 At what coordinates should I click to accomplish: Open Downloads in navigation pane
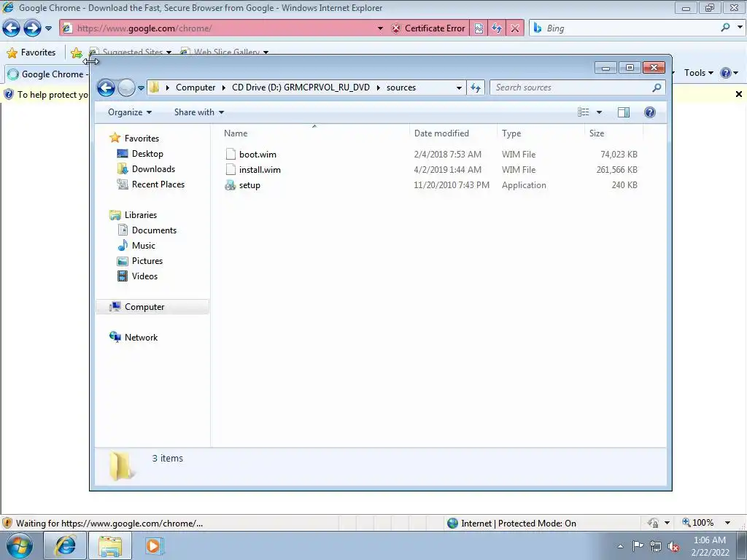pyautogui.click(x=153, y=169)
